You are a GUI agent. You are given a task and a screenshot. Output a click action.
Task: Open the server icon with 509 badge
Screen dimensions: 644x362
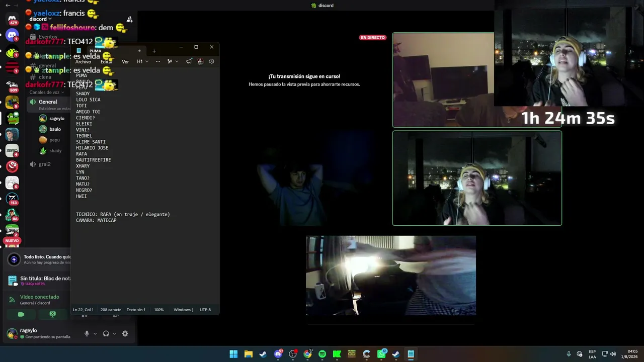point(12,86)
